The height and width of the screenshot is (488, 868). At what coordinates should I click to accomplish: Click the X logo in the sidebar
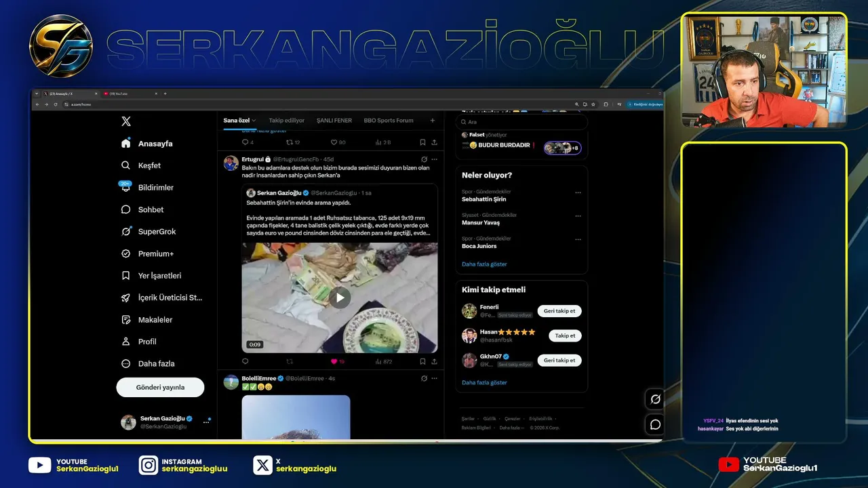click(x=126, y=121)
